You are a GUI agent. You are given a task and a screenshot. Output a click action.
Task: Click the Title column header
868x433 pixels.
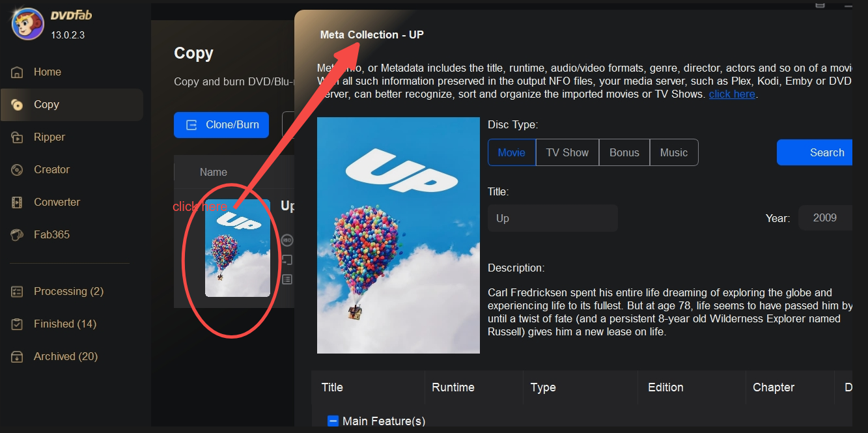(332, 387)
